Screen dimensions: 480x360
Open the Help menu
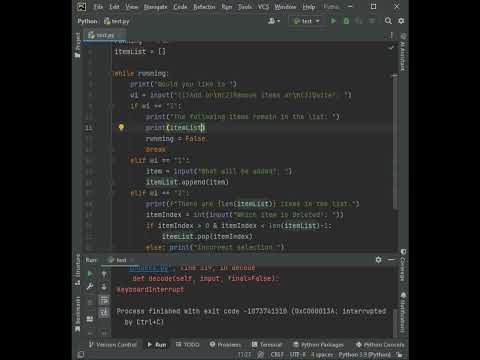tap(309, 7)
